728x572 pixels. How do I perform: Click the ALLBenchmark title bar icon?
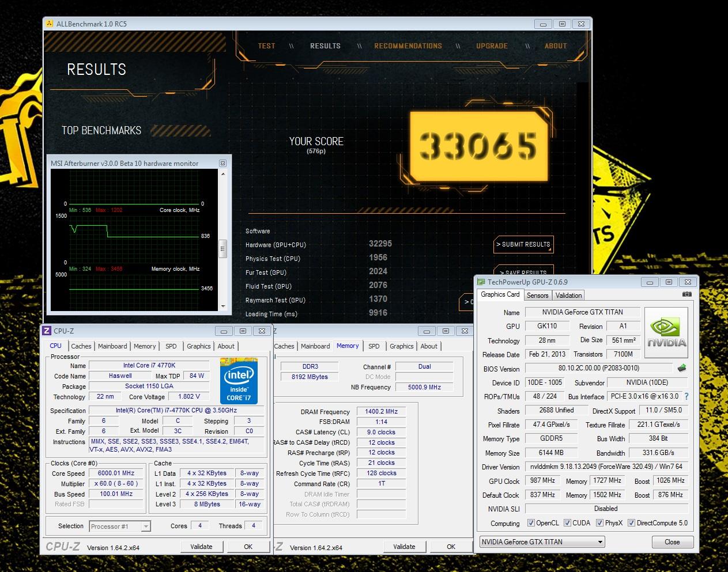(50, 24)
